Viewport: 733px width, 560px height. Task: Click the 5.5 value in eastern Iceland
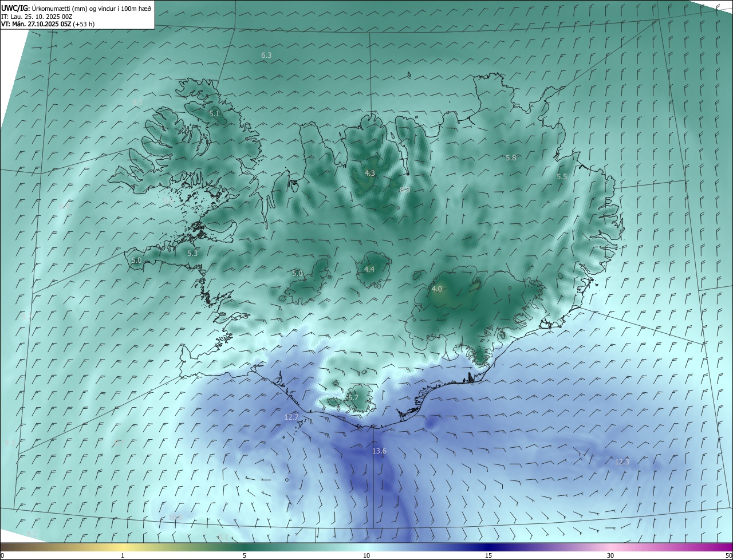[x=562, y=177]
